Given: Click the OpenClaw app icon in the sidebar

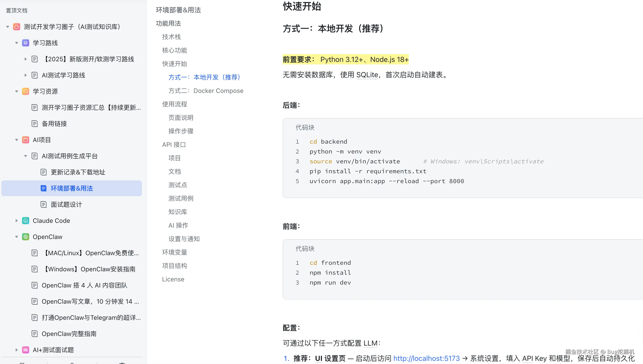Looking at the screenshot, I should [x=25, y=237].
